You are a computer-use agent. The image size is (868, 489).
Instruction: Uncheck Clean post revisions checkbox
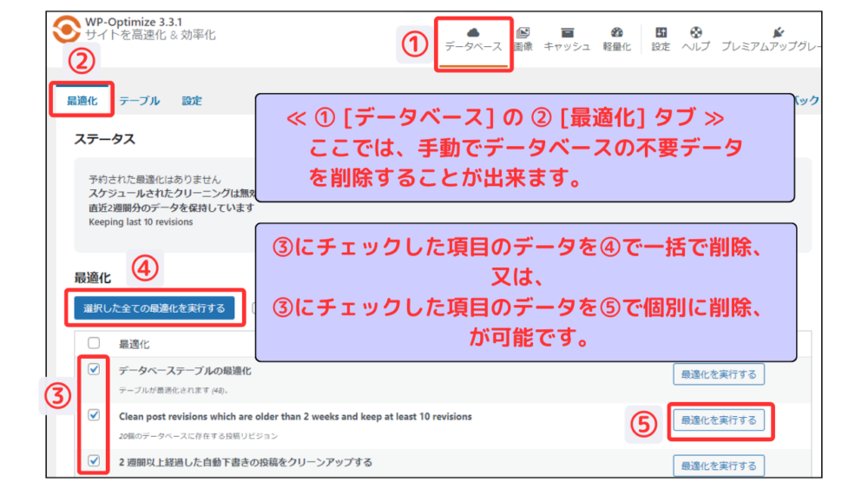[x=94, y=415]
